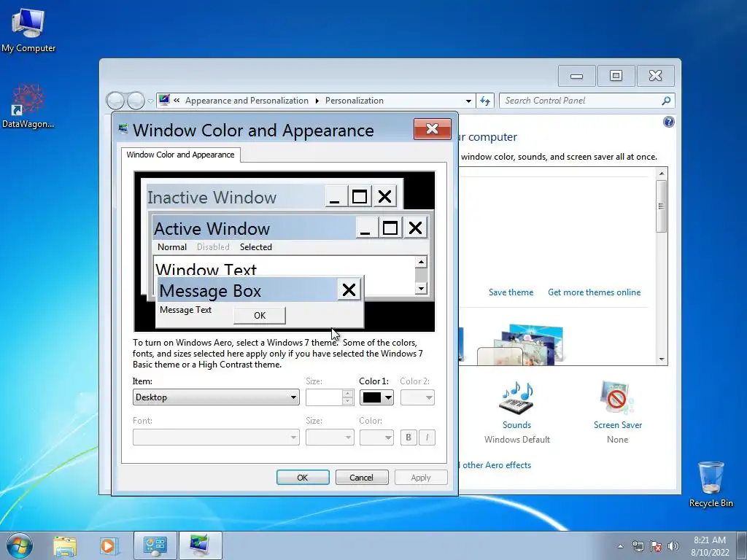The width and height of the screenshot is (747, 560).
Task: Click the Cancel button
Action: (362, 478)
